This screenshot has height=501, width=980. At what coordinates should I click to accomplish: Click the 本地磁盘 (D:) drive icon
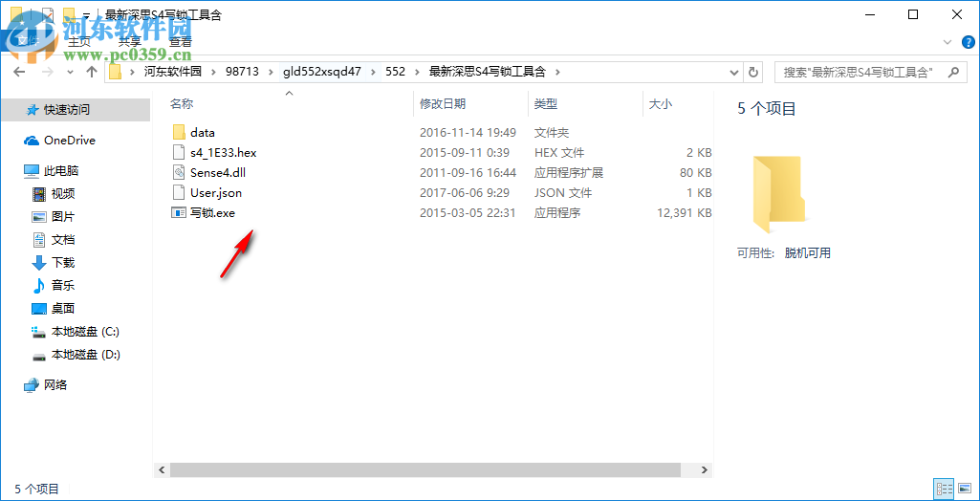[x=39, y=356]
